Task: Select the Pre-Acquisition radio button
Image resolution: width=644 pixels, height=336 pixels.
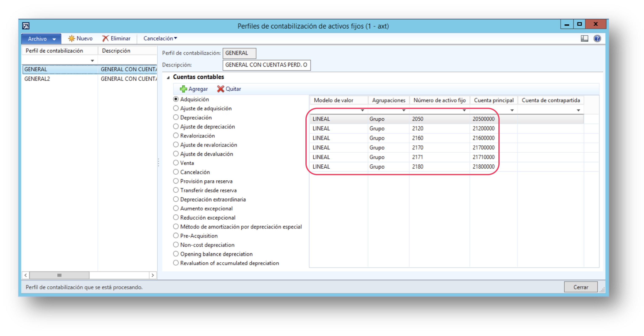Action: (x=176, y=235)
